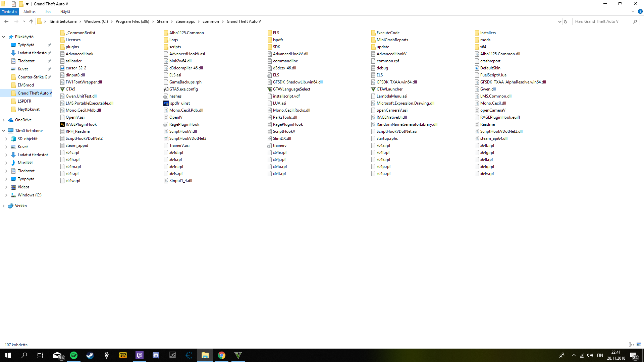Click the GTAVLauncher file icon
This screenshot has width=644, height=362.
(373, 89)
